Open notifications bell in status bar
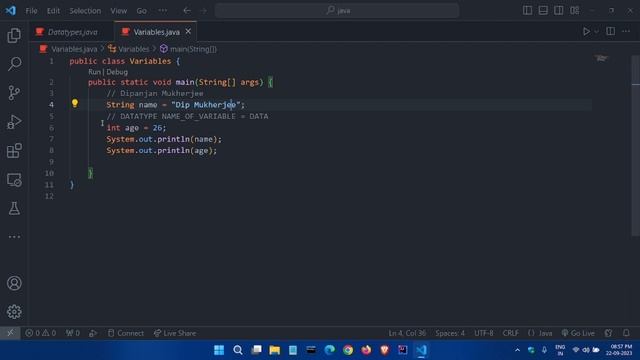Screen dimensions: 640x360 [x=626, y=333]
